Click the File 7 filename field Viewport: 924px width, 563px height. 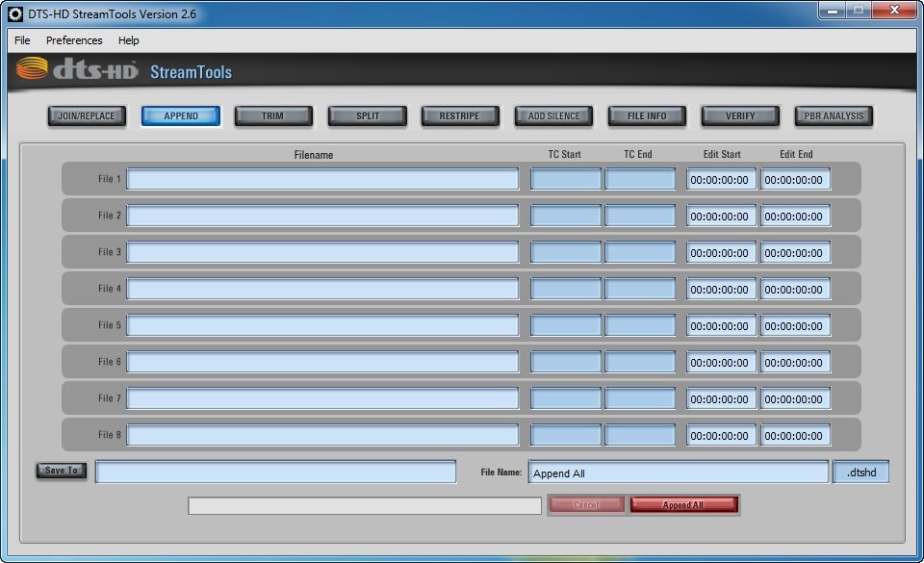(x=323, y=398)
